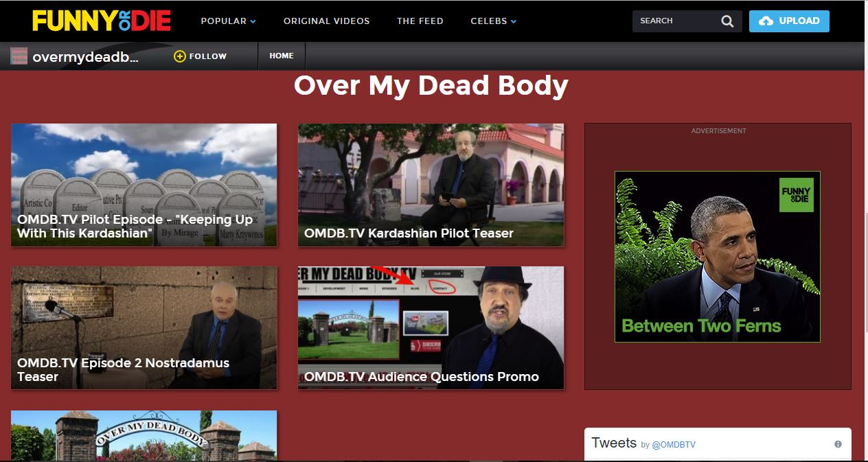Click the Between Two Ferns advertisement
Viewport: 868px width, 462px height.
point(717,257)
